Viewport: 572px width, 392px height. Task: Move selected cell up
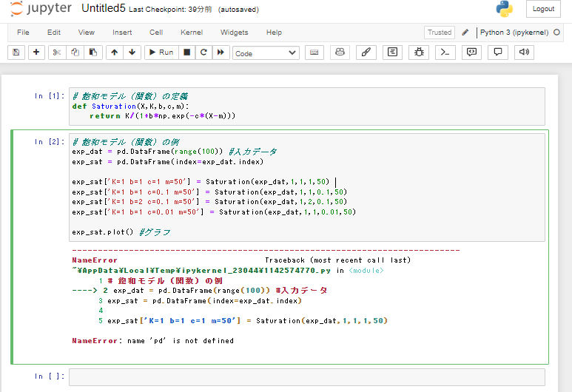114,53
